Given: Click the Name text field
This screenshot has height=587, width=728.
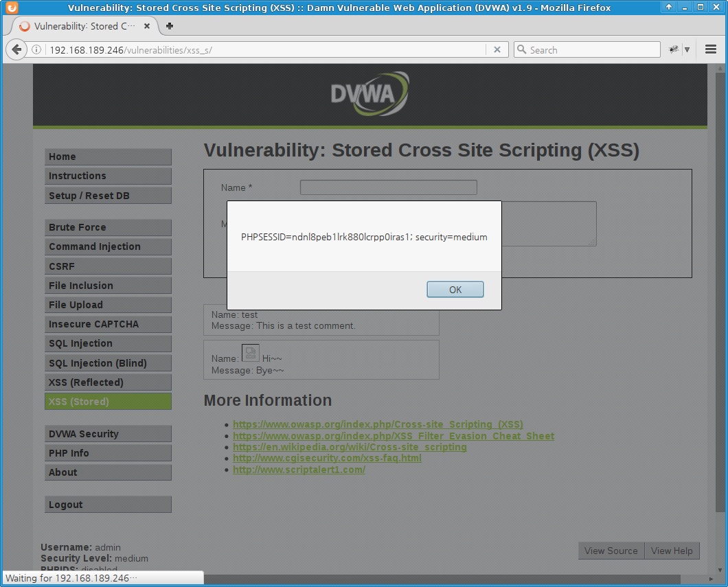Looking at the screenshot, I should 389,187.
